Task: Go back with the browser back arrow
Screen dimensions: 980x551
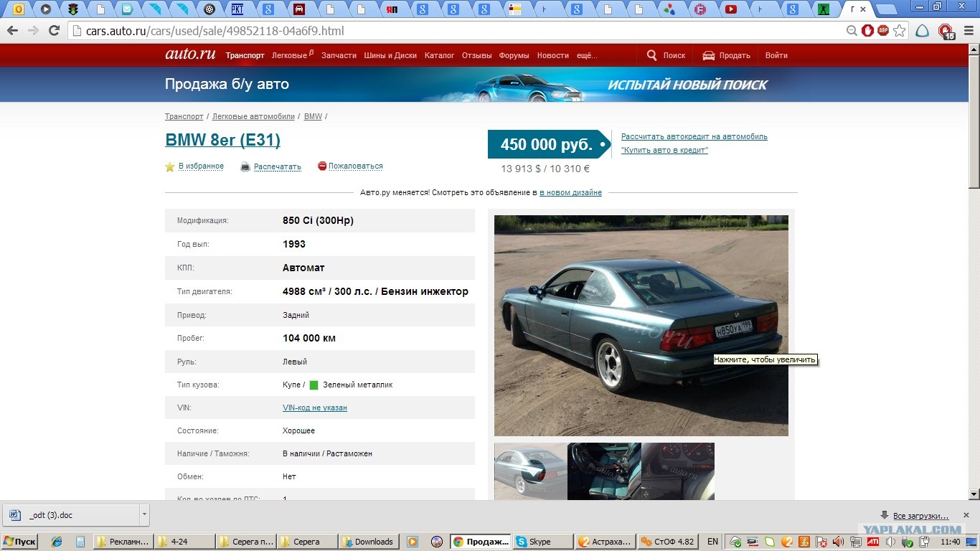Action: tap(12, 31)
